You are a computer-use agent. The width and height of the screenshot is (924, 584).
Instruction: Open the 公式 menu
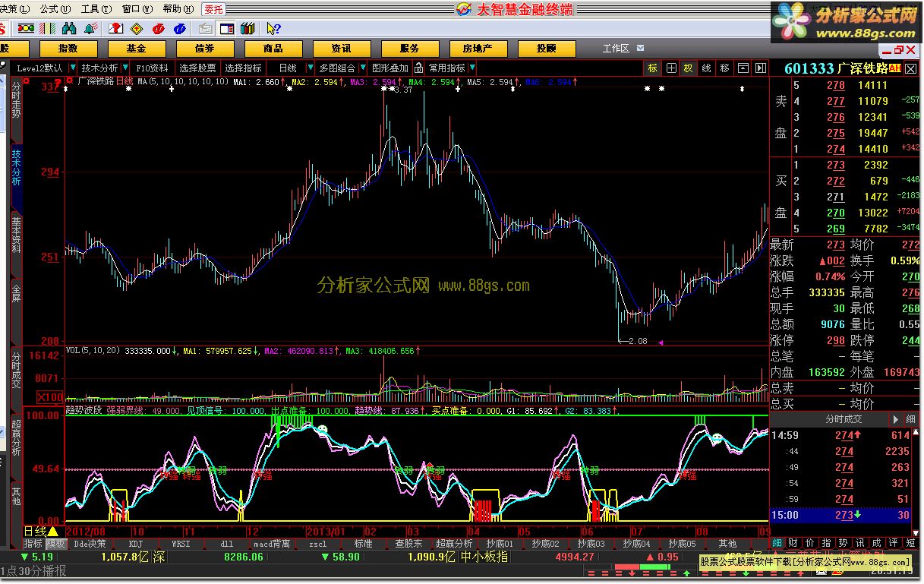55,8
